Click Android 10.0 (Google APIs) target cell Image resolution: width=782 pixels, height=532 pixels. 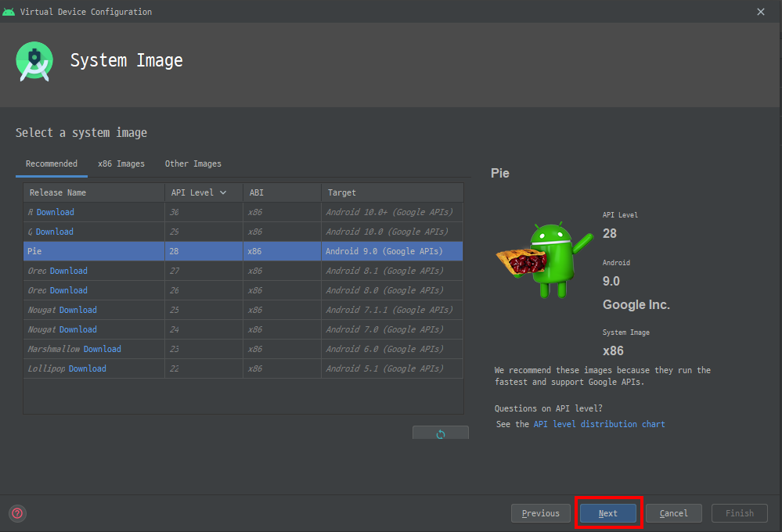tap(392, 232)
